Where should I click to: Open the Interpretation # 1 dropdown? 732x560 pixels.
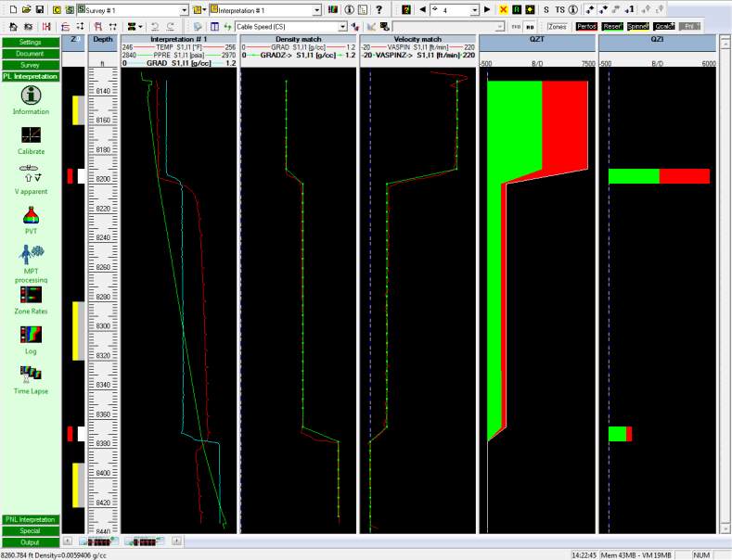[x=317, y=9]
